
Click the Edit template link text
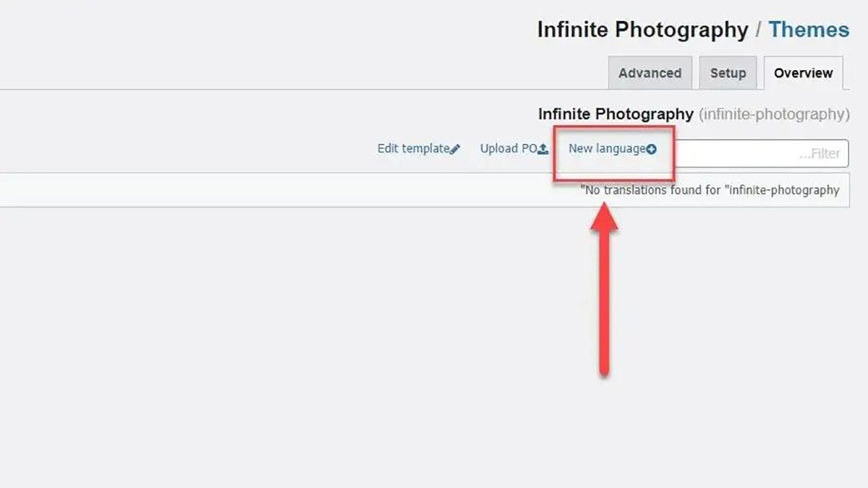click(413, 149)
